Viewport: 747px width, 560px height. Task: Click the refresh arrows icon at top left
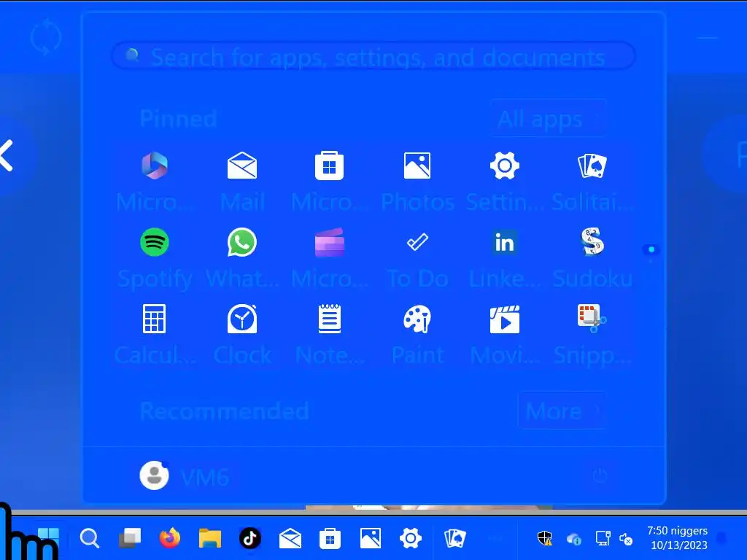46,37
